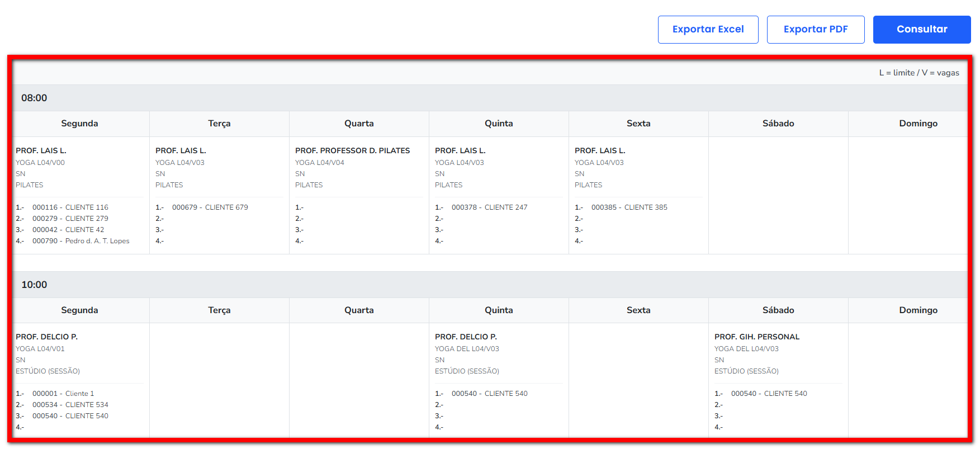Select PROF. GIH. PERSONAL class on Sábado
Screen dimensions: 980x449
tap(756, 337)
